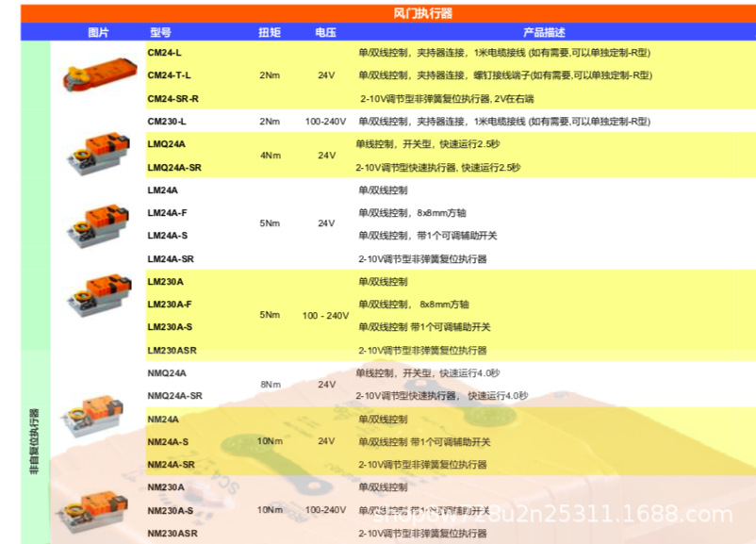Click the 8Nm torque value

(271, 385)
